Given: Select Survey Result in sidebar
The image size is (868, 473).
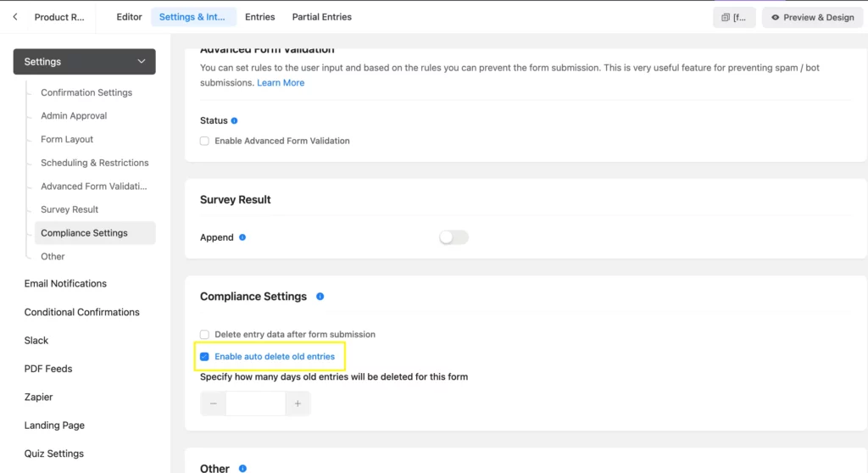Looking at the screenshot, I should tap(70, 209).
